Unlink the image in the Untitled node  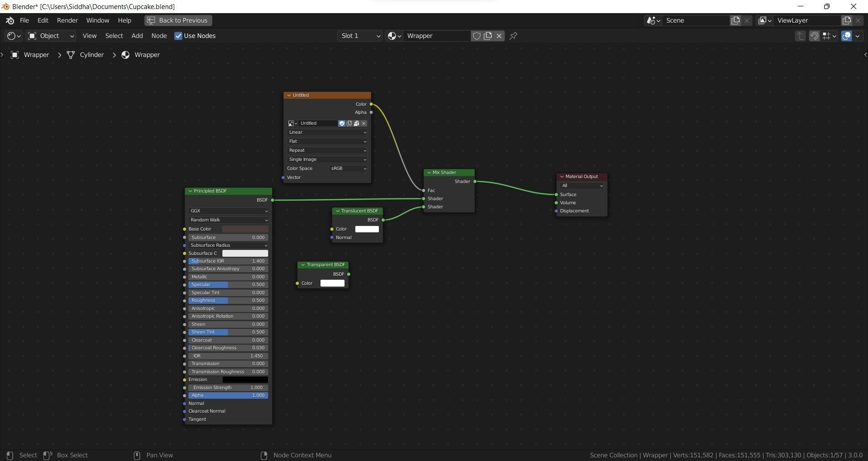point(363,123)
